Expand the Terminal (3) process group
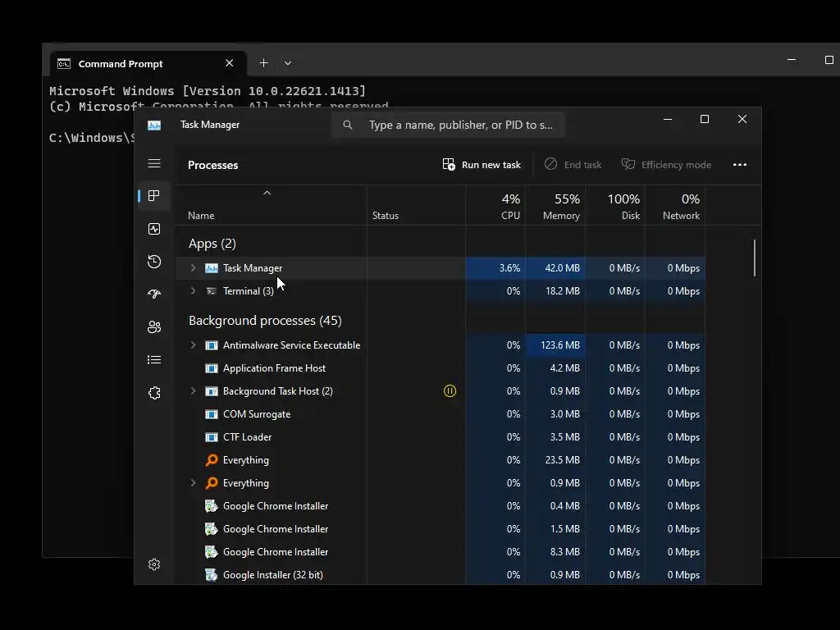This screenshot has height=630, width=840. (x=193, y=291)
